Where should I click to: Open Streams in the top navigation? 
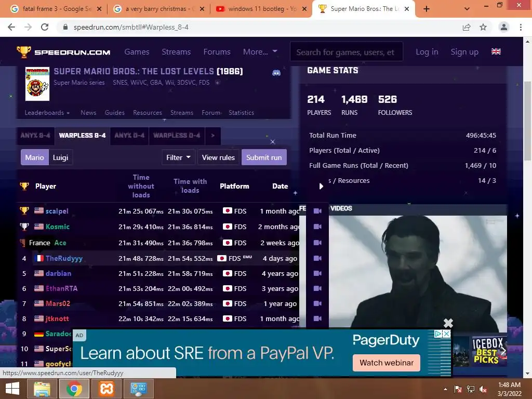click(x=176, y=52)
